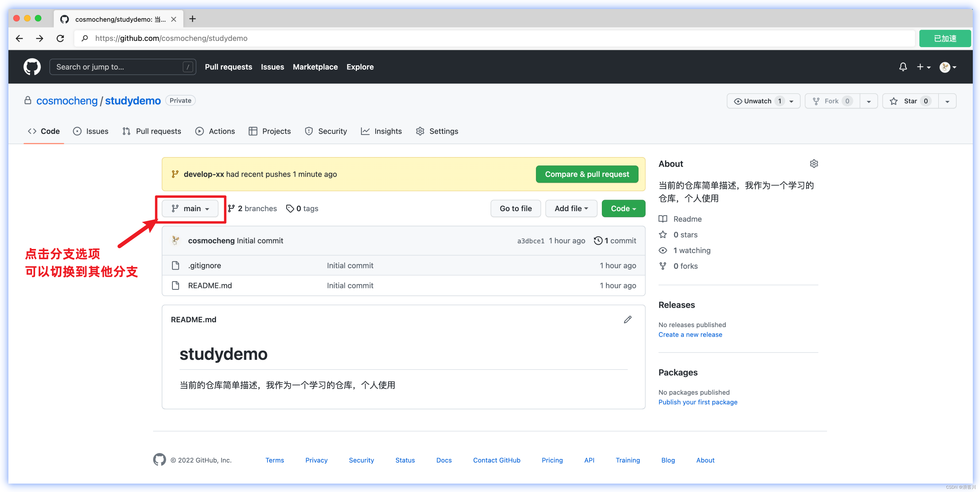Switch to the Insights tab
980x492 pixels.
(381, 131)
